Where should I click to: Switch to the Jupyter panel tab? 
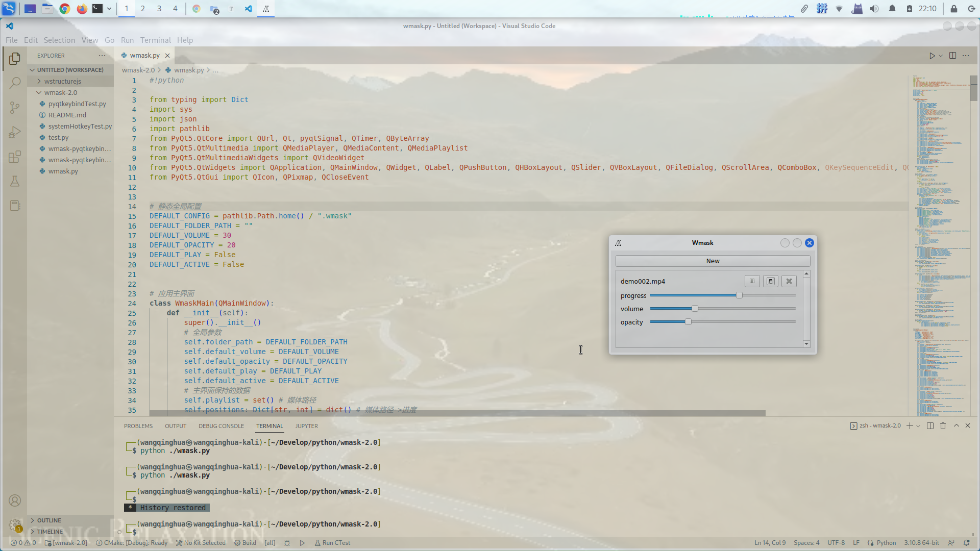(306, 426)
